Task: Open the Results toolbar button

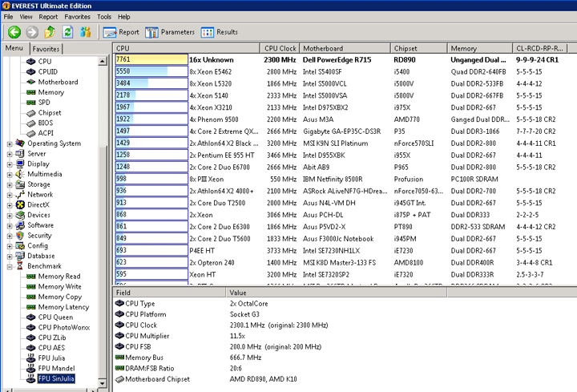Action: point(220,32)
